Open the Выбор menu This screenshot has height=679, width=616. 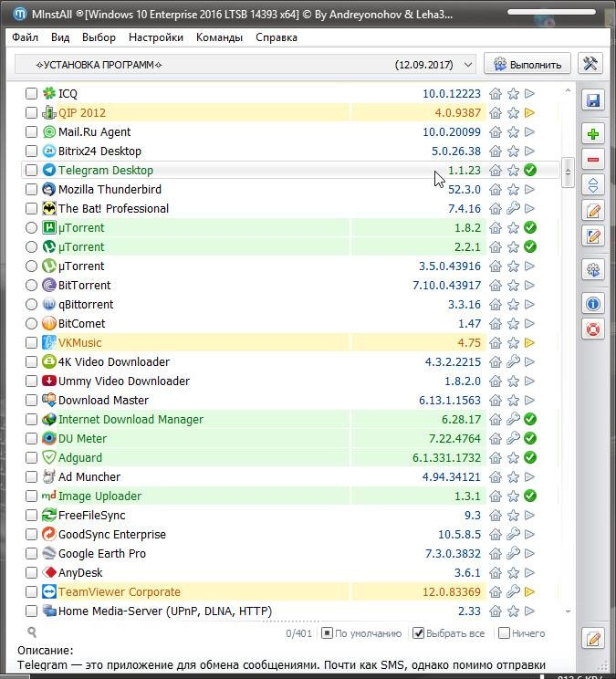99,37
